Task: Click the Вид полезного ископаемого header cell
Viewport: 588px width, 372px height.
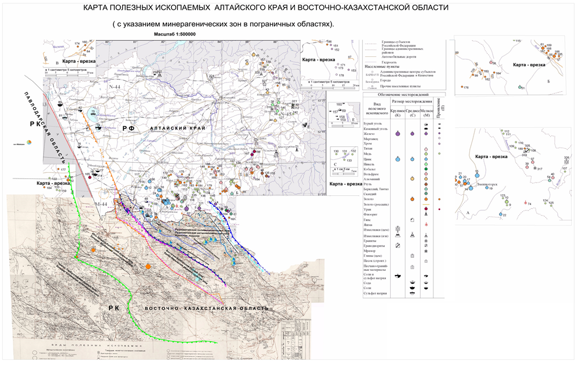Action: [x=376, y=108]
